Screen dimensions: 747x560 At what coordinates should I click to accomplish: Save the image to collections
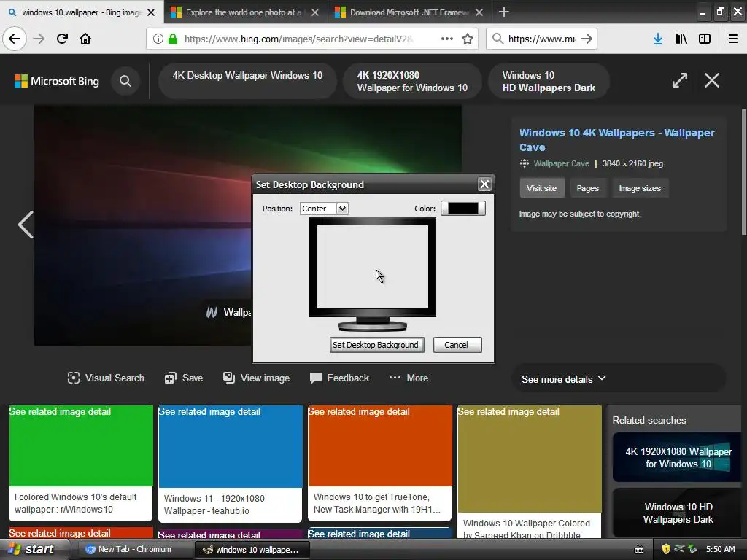coord(184,378)
